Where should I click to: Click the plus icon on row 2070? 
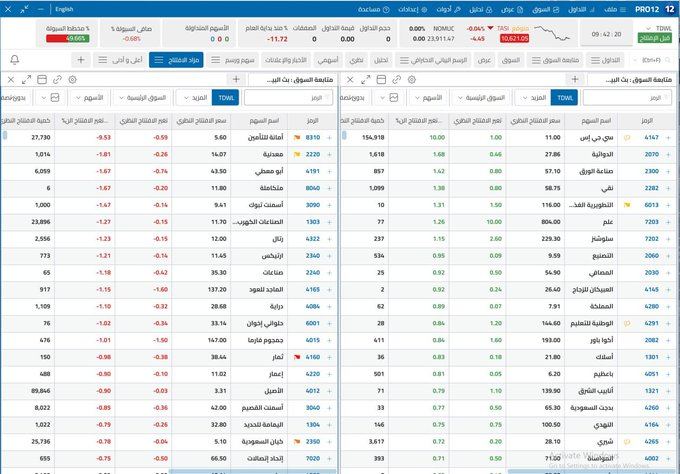(668, 154)
